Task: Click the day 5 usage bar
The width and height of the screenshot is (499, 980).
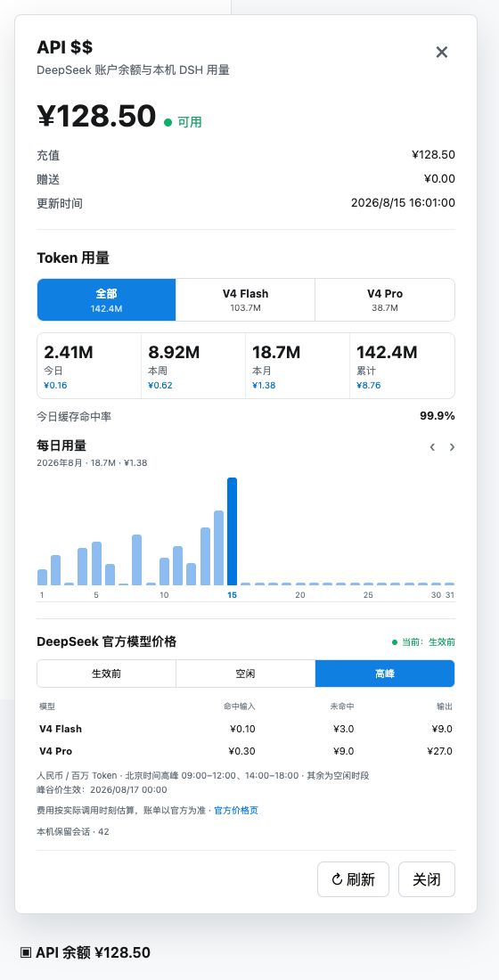Action: 96,564
